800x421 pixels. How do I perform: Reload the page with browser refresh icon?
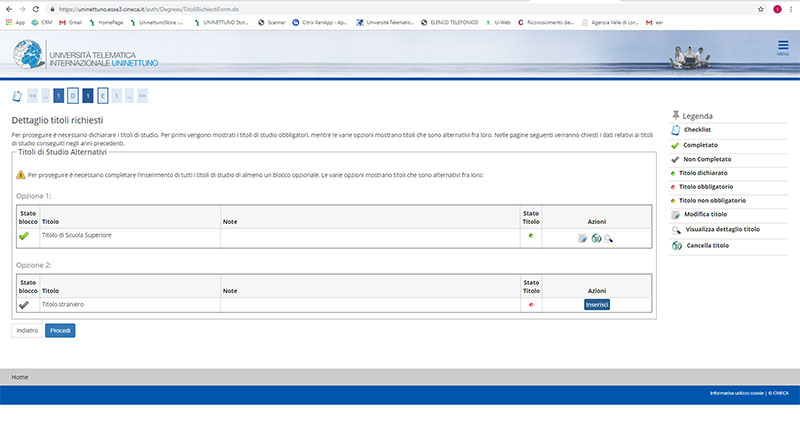36,8
